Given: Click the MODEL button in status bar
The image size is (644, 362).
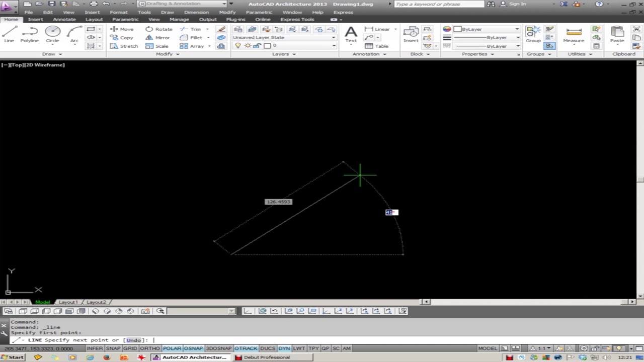Looking at the screenshot, I should [x=488, y=348].
